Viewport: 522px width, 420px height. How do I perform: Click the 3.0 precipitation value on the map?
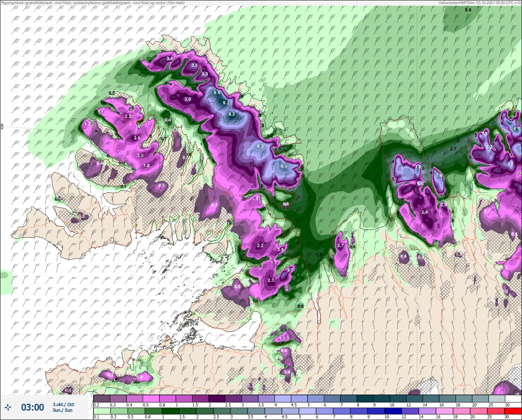point(188,99)
